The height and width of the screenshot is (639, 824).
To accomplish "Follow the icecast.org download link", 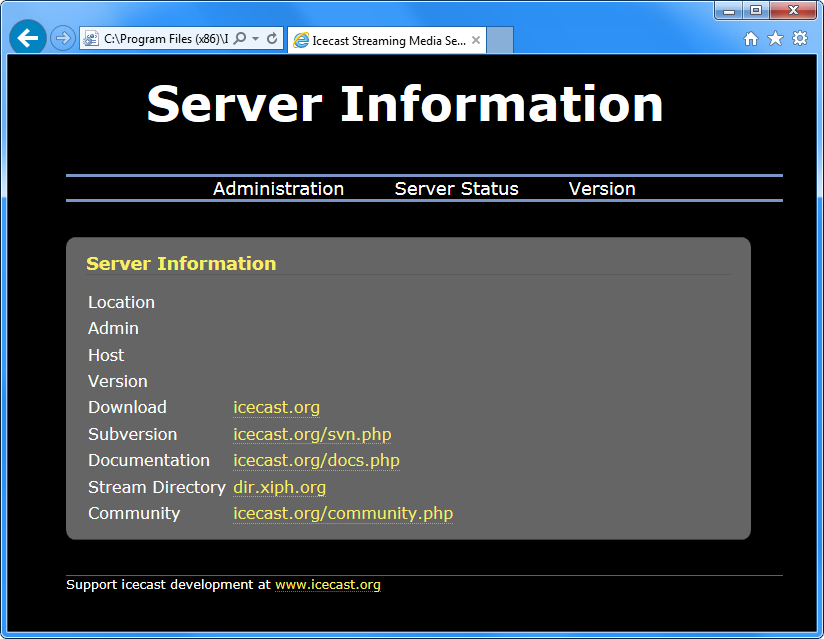I will (276, 408).
